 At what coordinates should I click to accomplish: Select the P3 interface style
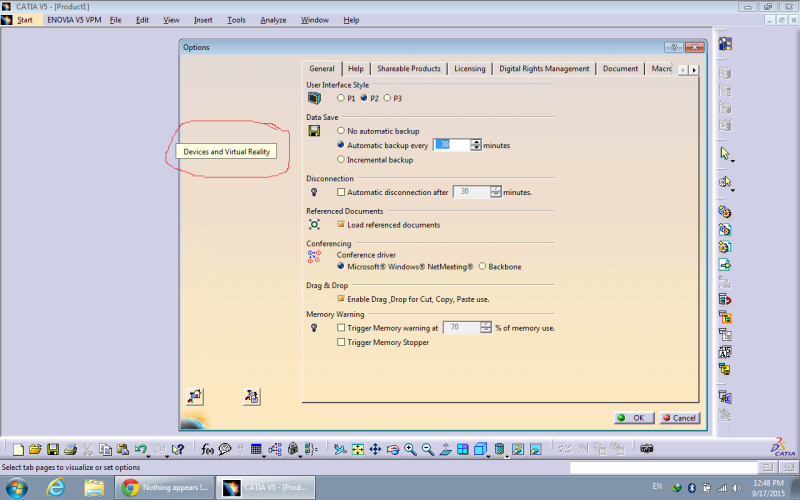coord(387,98)
